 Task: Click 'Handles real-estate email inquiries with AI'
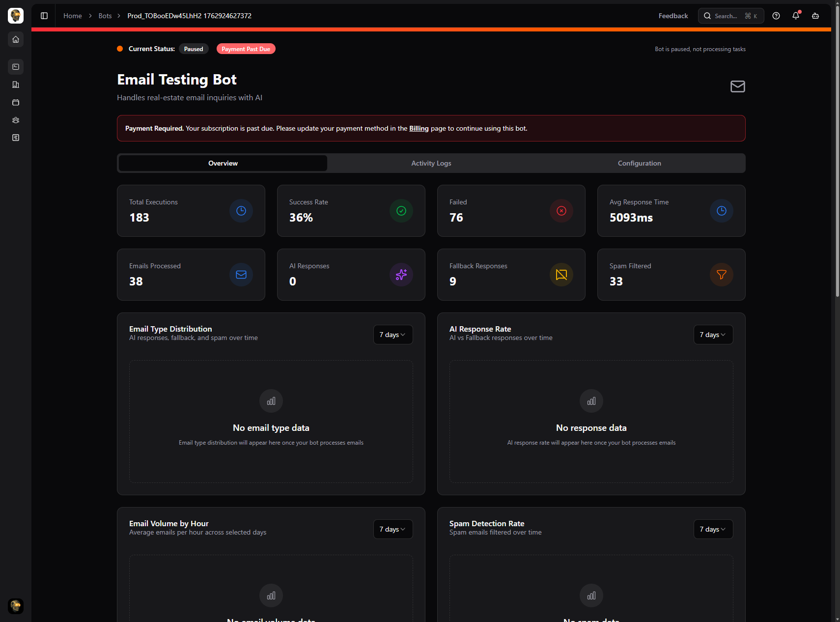pyautogui.click(x=190, y=98)
